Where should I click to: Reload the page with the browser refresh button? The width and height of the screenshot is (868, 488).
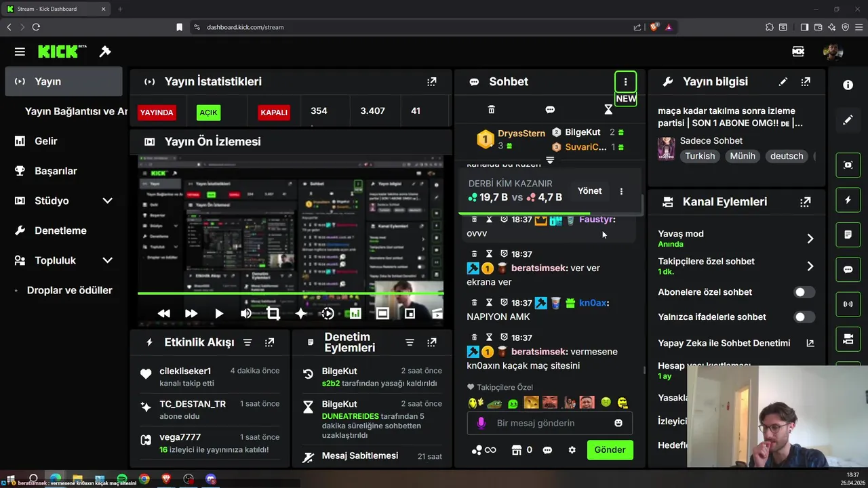tap(36, 27)
